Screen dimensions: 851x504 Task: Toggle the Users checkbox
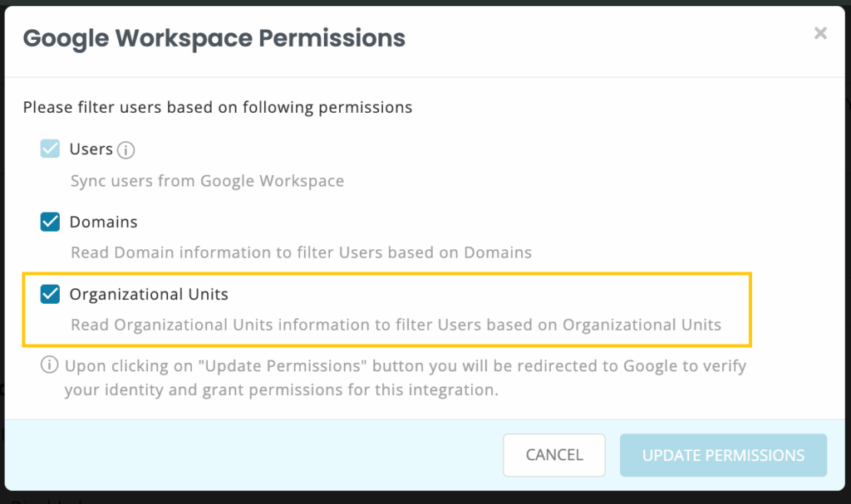pyautogui.click(x=51, y=149)
